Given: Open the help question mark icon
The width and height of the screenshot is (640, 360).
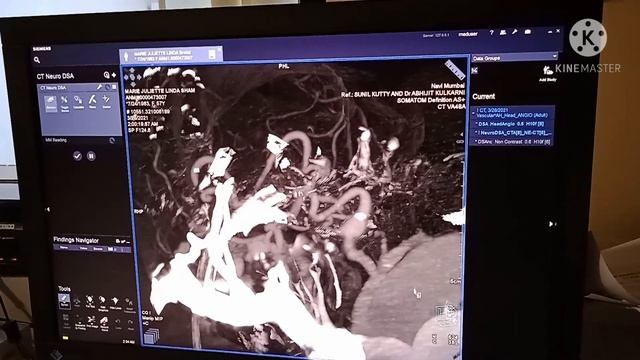Looking at the screenshot, I should click(491, 32).
